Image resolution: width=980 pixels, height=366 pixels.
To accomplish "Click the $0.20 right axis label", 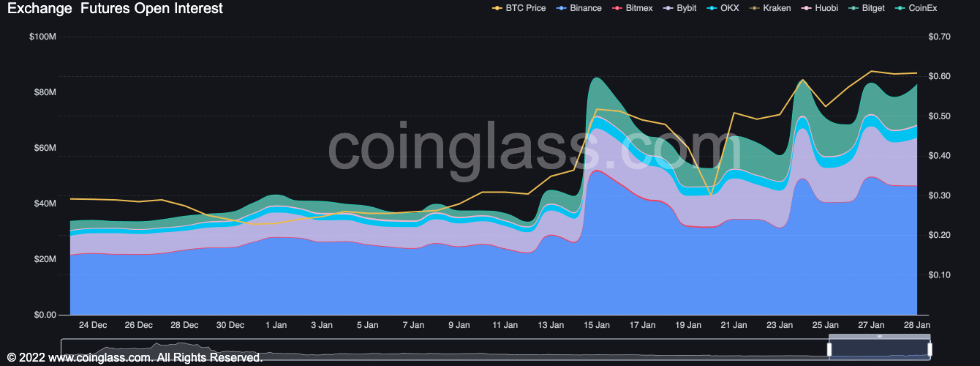I will (938, 235).
